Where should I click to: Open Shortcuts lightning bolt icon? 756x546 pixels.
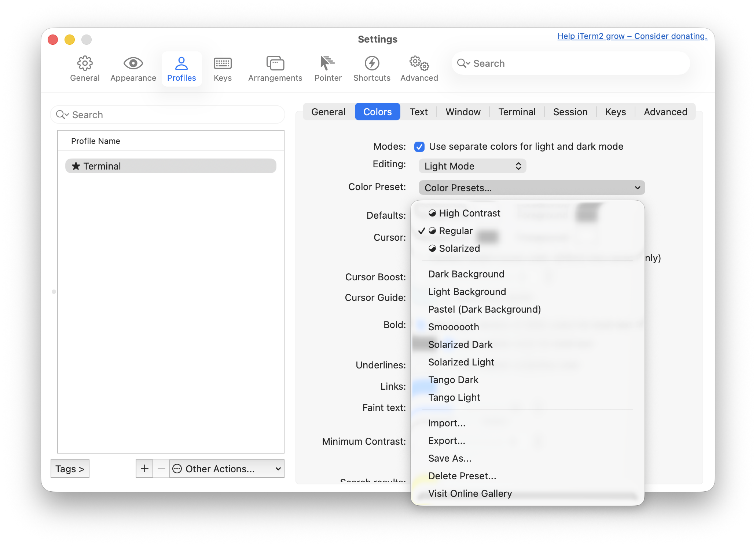click(372, 63)
